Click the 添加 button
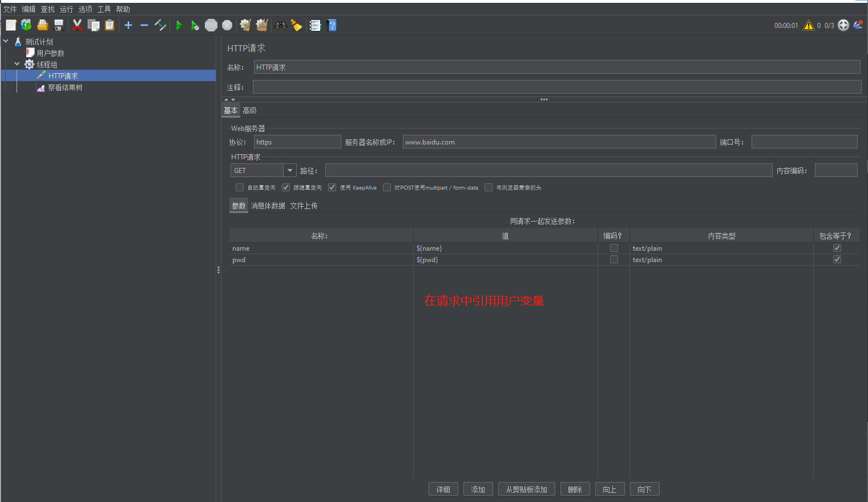 [478, 489]
